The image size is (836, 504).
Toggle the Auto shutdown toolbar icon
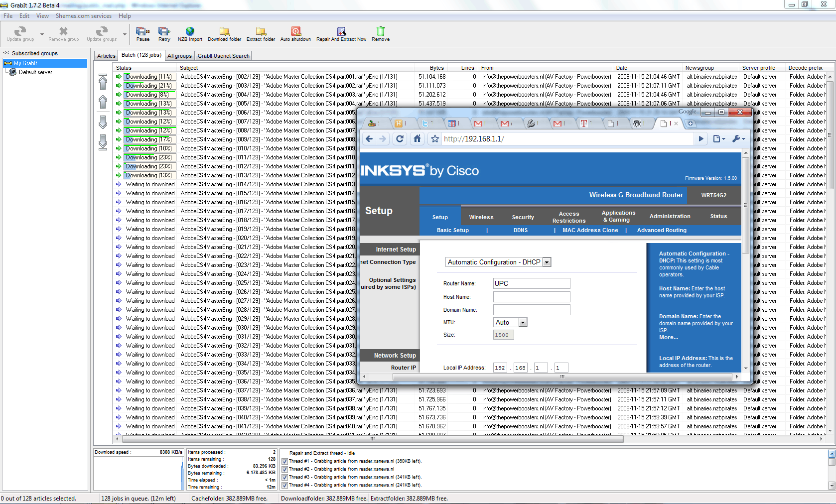tap(295, 31)
